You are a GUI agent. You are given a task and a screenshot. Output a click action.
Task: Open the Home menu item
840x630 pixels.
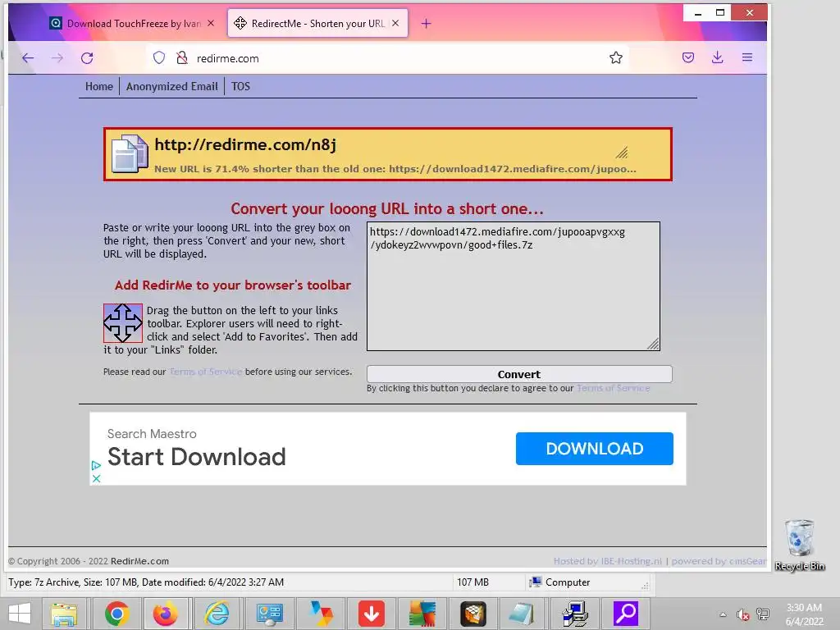(99, 86)
